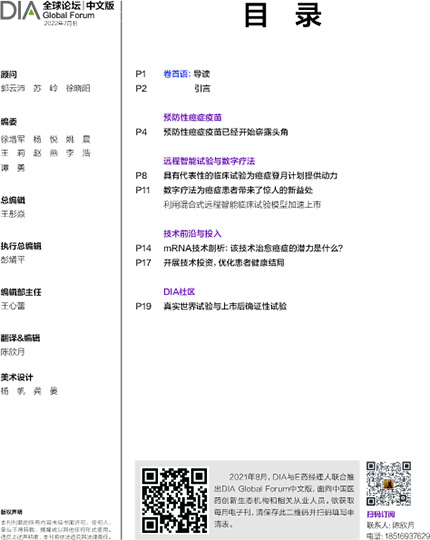Click the gray 利用混合式远程智能临床试验 entry
Viewport: 430px width, 540px height.
pyautogui.click(x=242, y=205)
